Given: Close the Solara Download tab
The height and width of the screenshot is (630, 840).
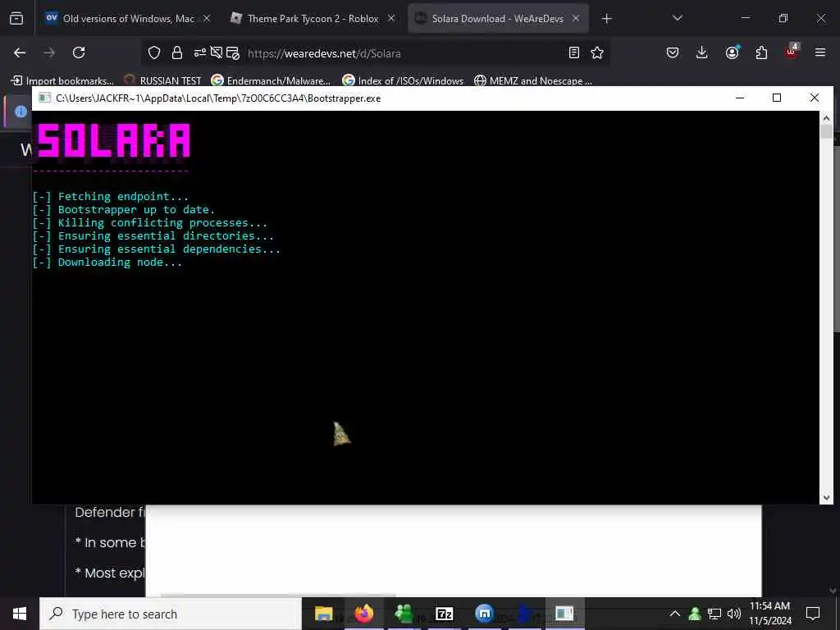Looking at the screenshot, I should pos(576,18).
